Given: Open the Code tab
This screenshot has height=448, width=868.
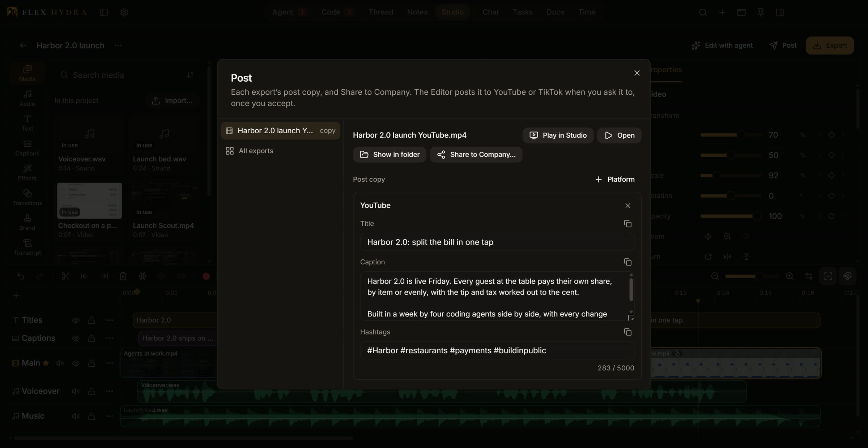Looking at the screenshot, I should point(337,12).
